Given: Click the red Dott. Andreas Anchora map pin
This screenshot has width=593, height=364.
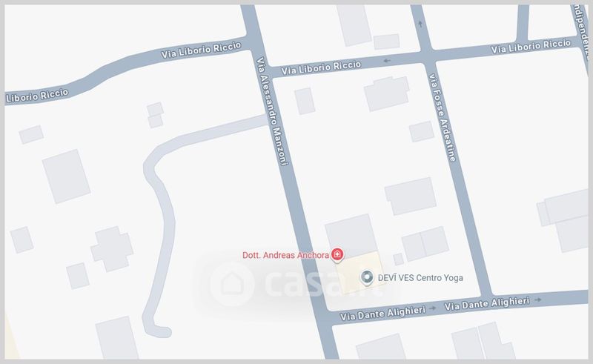Looking at the screenshot, I should (337, 254).
